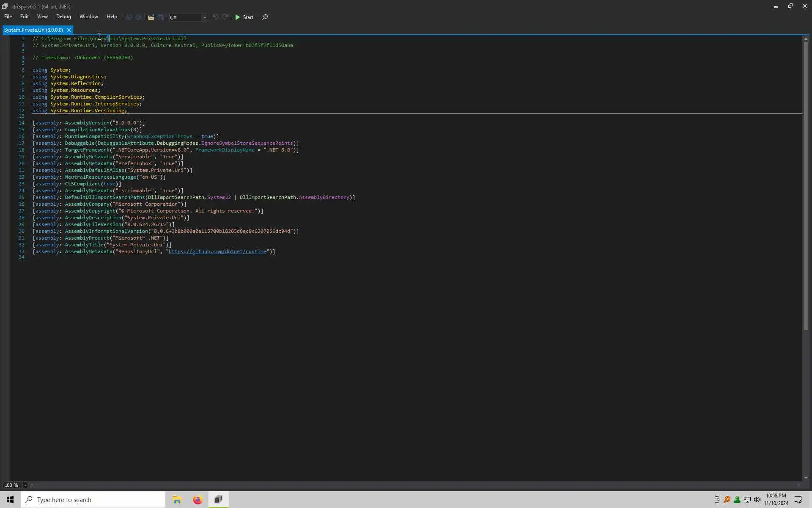Click the Navigate Forward arrow icon

click(x=138, y=17)
